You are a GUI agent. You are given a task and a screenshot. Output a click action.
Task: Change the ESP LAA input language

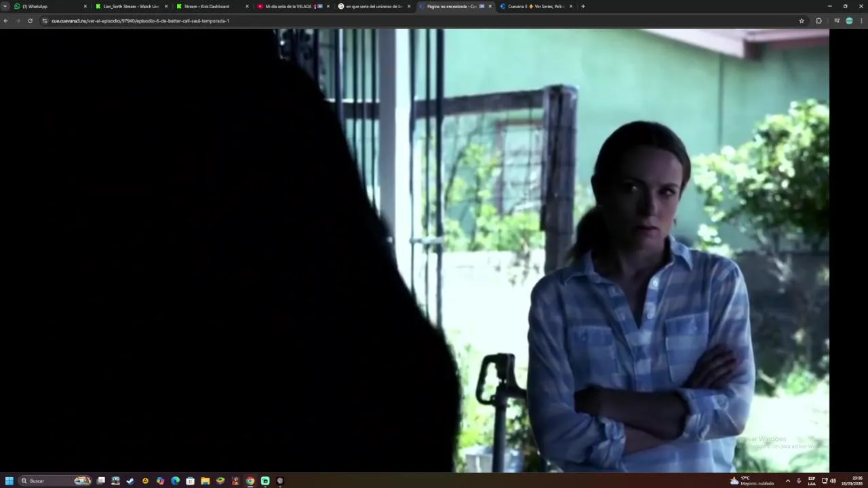(x=812, y=481)
